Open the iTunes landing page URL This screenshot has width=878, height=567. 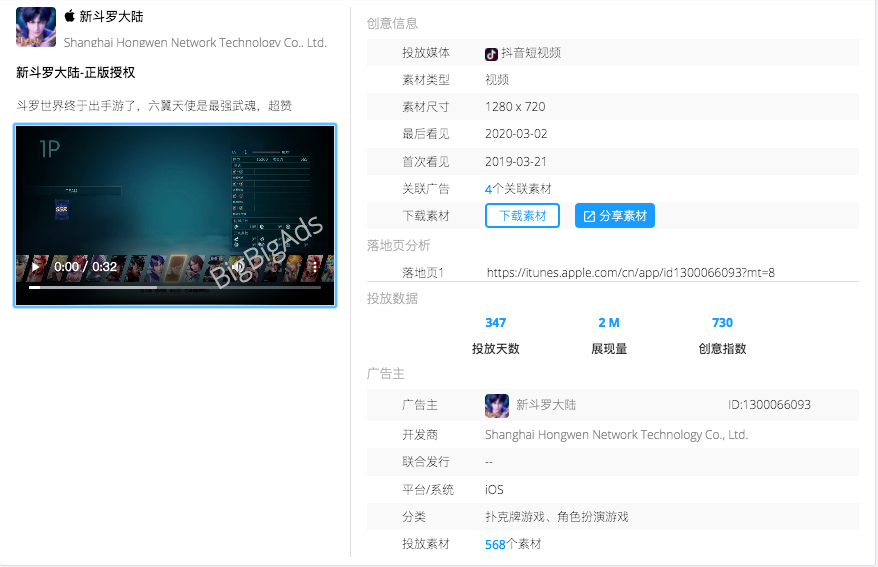pos(631,273)
